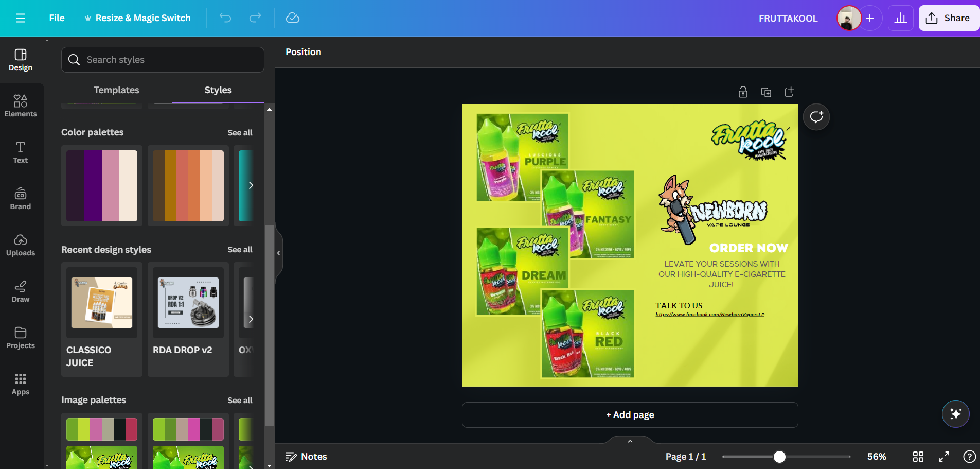Open the Elements side panel
This screenshot has height=469, width=980.
21,106
